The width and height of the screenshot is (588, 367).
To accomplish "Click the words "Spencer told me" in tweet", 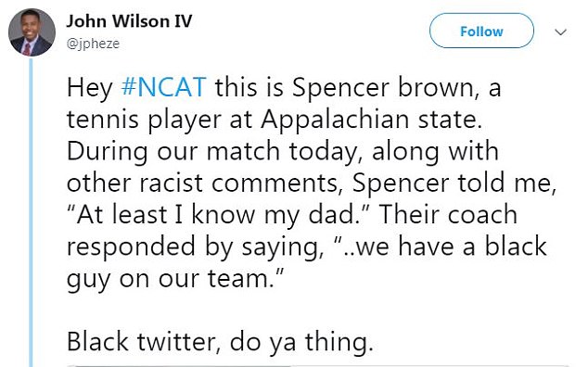I will [452, 183].
